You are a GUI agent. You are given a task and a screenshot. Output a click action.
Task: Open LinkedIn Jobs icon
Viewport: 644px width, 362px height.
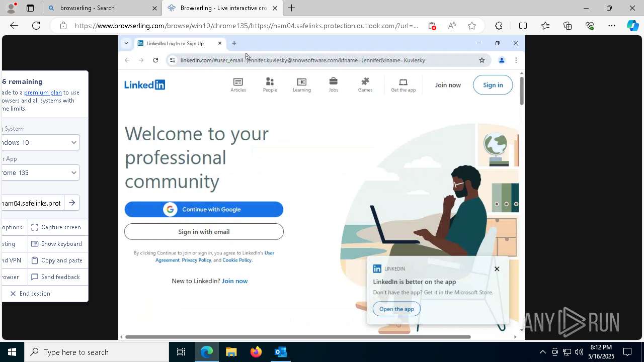(x=333, y=84)
